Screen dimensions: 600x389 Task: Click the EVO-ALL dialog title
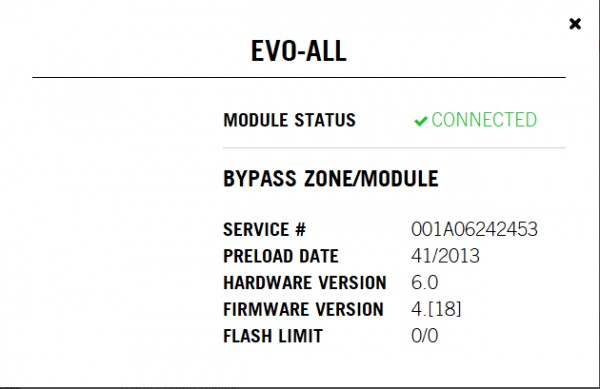coord(298,51)
